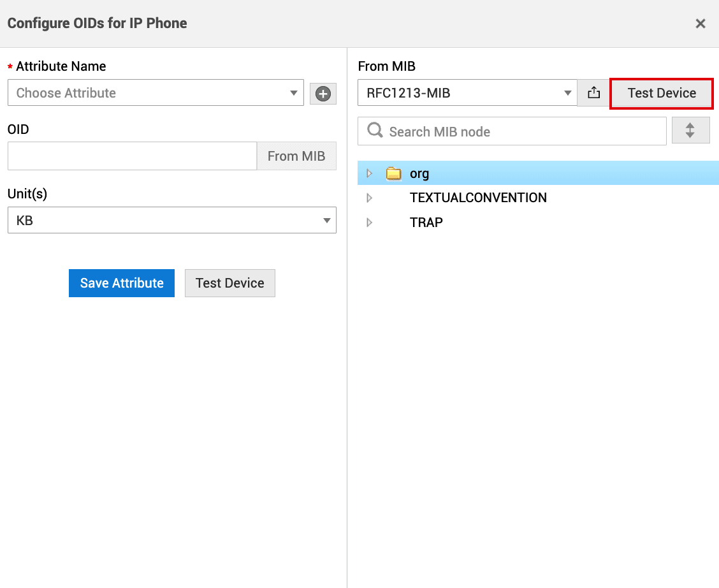Close the Configure OIDs dialog
The height and width of the screenshot is (588, 719).
[700, 24]
